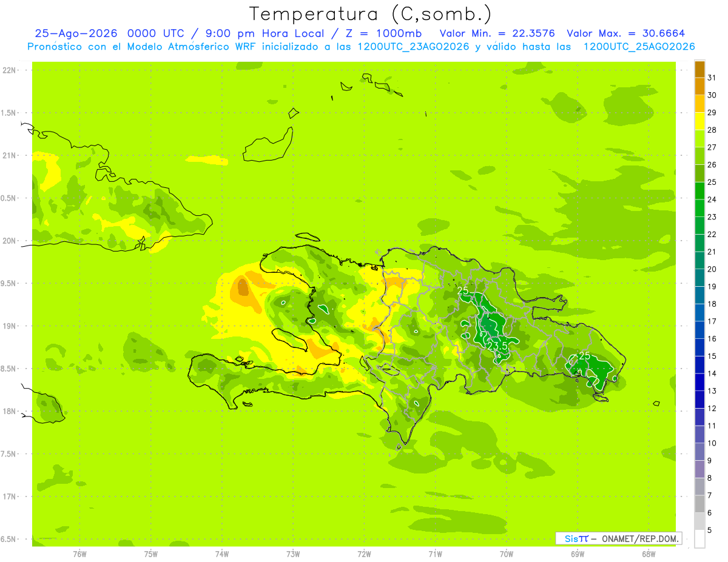The width and height of the screenshot is (728, 562).
Task: Click the 73W longitude label
Action: [293, 554]
